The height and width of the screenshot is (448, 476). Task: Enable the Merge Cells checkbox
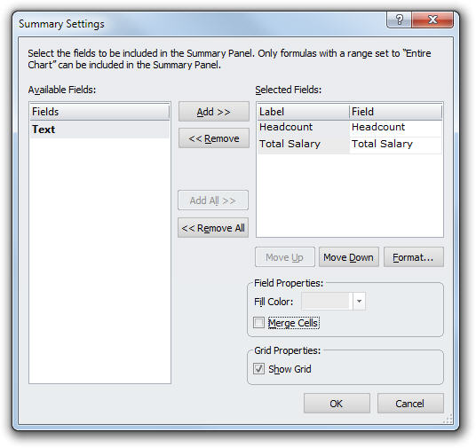[x=258, y=323]
